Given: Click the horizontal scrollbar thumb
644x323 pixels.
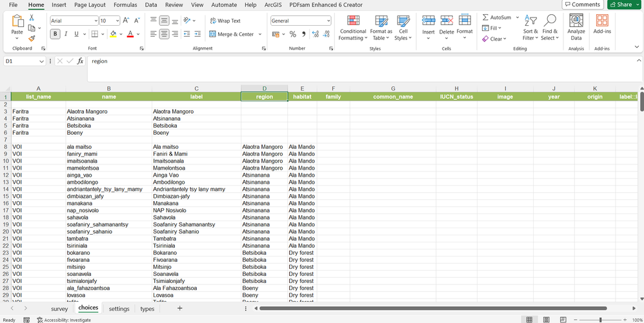Looking at the screenshot, I should 433,308.
